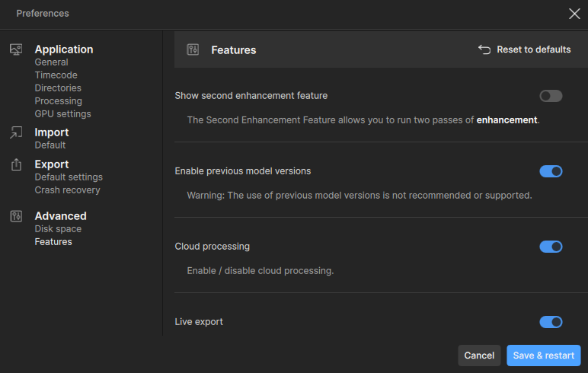Viewport: 588px width, 373px height.
Task: Select Directories in the sidebar
Action: [58, 88]
